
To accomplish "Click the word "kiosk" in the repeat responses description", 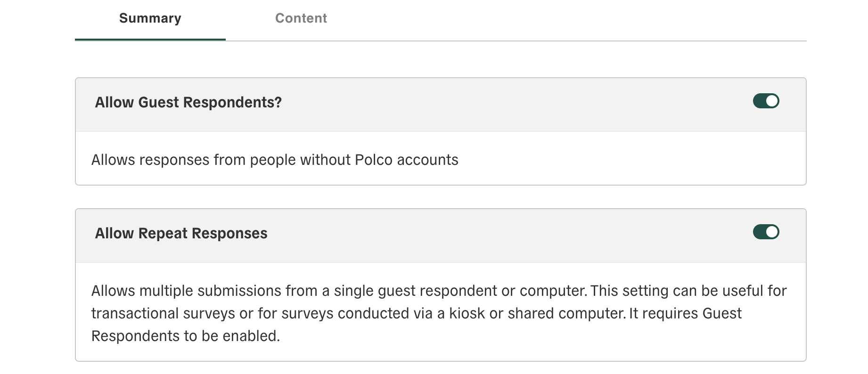I will pos(467,313).
